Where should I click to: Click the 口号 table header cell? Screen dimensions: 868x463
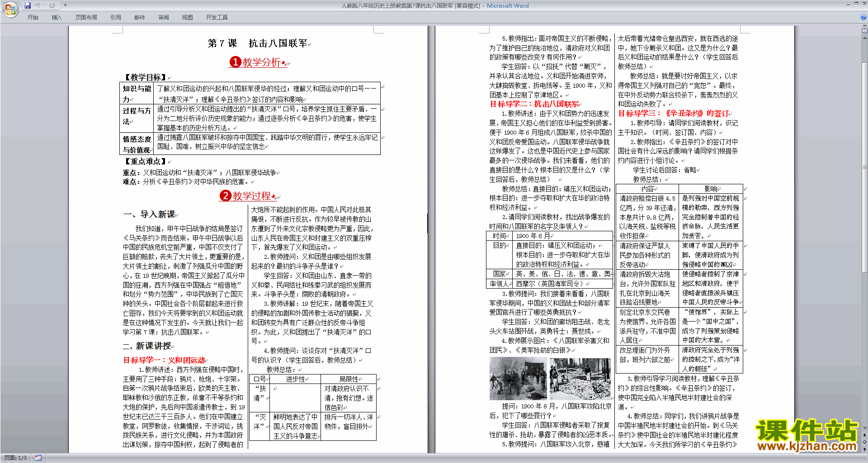point(259,379)
